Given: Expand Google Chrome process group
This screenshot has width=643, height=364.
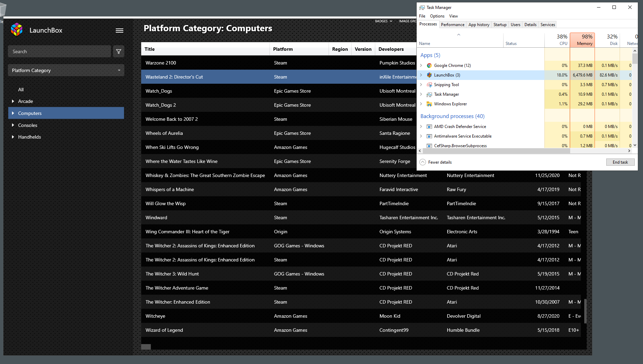Looking at the screenshot, I should 421,66.
